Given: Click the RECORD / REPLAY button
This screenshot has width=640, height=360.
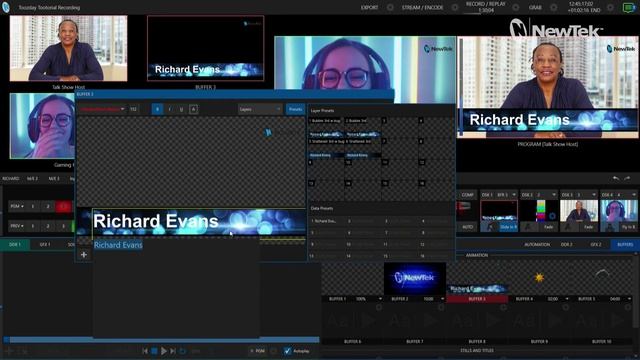Looking at the screenshot, I should click(x=485, y=7).
